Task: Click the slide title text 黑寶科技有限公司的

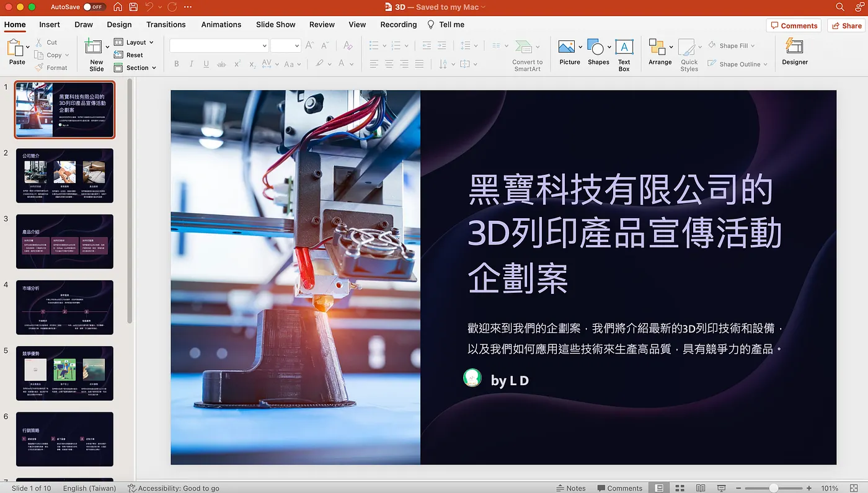Action: tap(621, 190)
